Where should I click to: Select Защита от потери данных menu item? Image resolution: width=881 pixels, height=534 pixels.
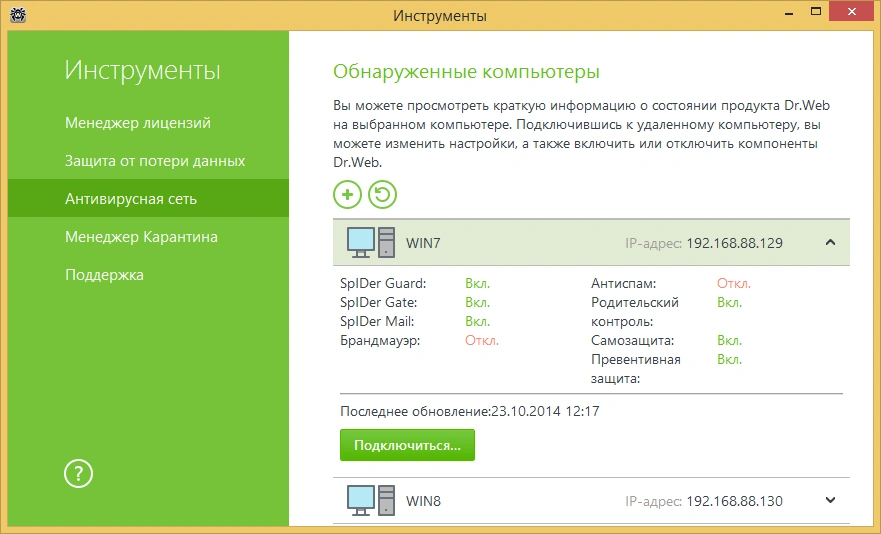point(154,161)
